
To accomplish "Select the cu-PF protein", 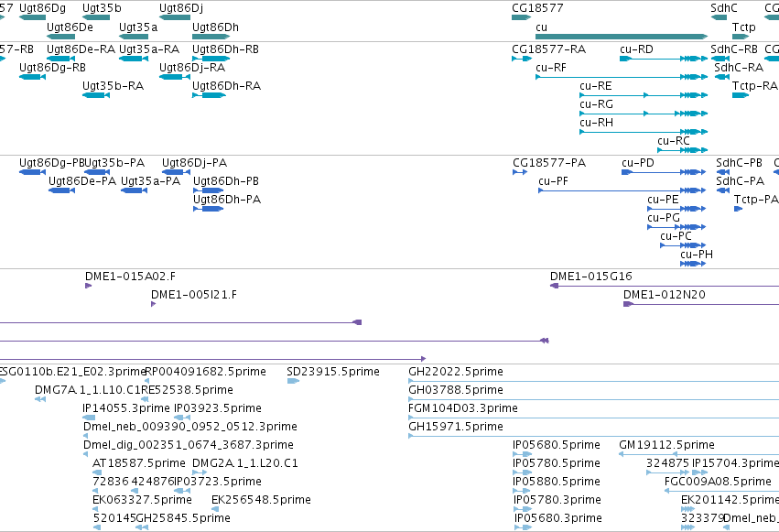I will tap(622, 190).
